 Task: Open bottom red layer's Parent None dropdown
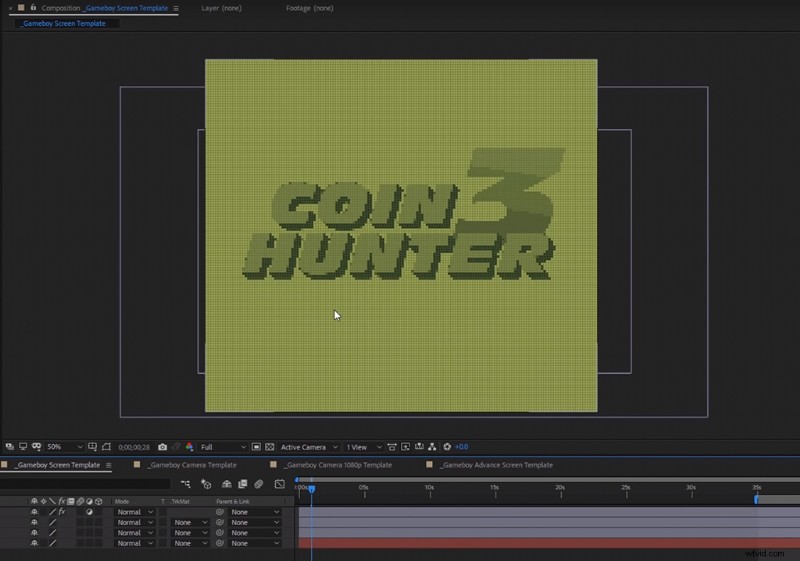[x=255, y=543]
